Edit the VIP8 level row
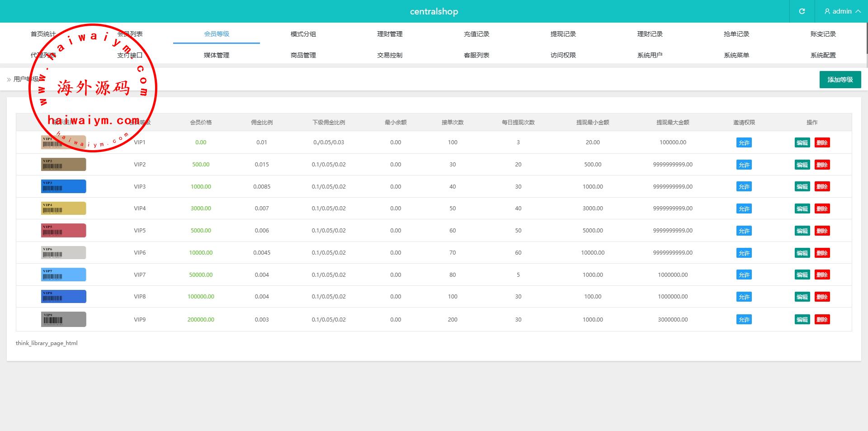This screenshot has width=868, height=431. 802,297
